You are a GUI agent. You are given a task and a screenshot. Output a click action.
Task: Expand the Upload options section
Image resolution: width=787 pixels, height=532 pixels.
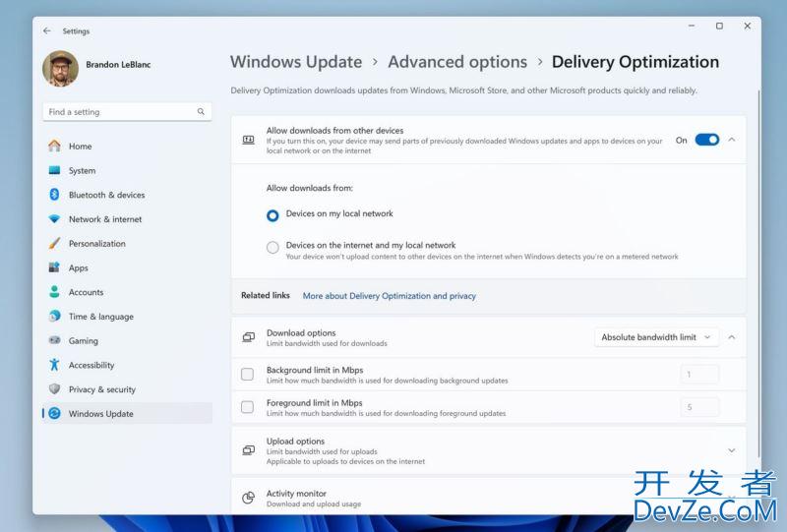point(732,450)
